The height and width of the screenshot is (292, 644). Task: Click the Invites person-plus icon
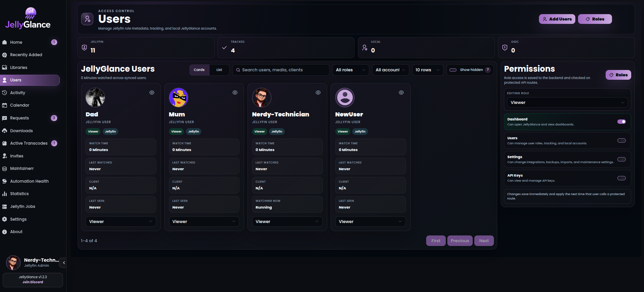point(5,156)
